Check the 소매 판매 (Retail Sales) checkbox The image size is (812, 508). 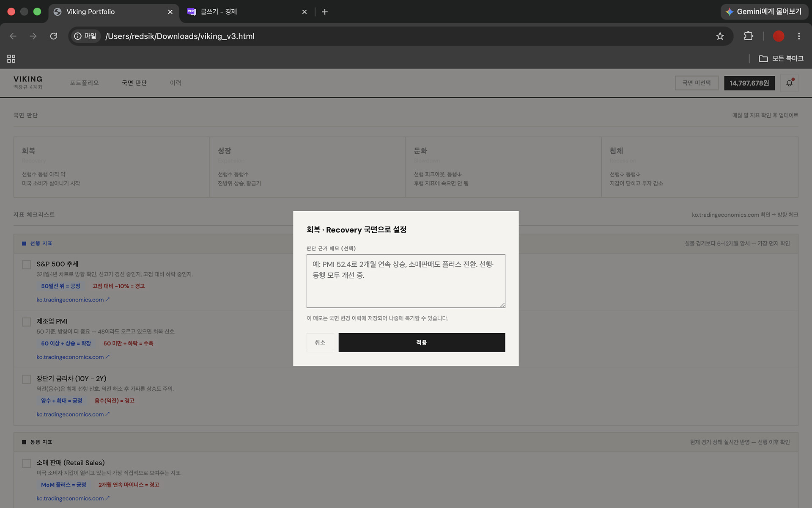coord(27,463)
